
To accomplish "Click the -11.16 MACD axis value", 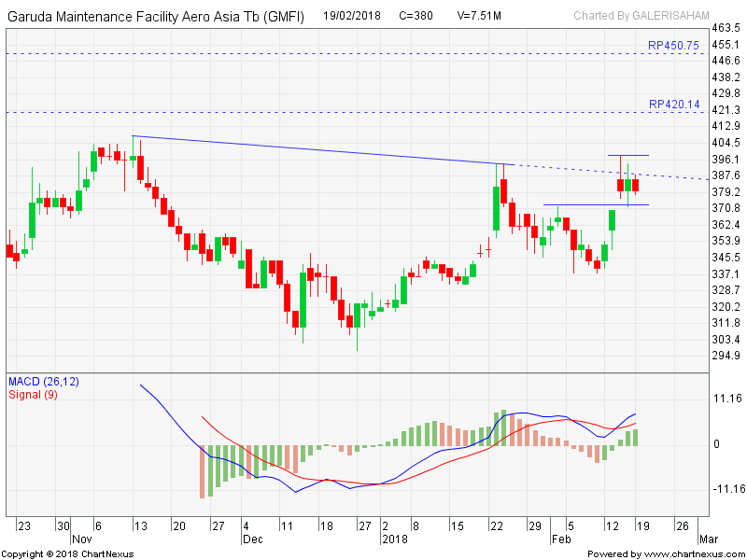I will pos(724,489).
